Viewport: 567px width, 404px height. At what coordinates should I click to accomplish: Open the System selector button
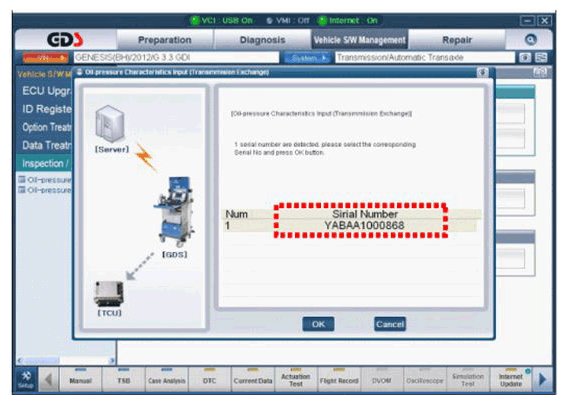[307, 58]
